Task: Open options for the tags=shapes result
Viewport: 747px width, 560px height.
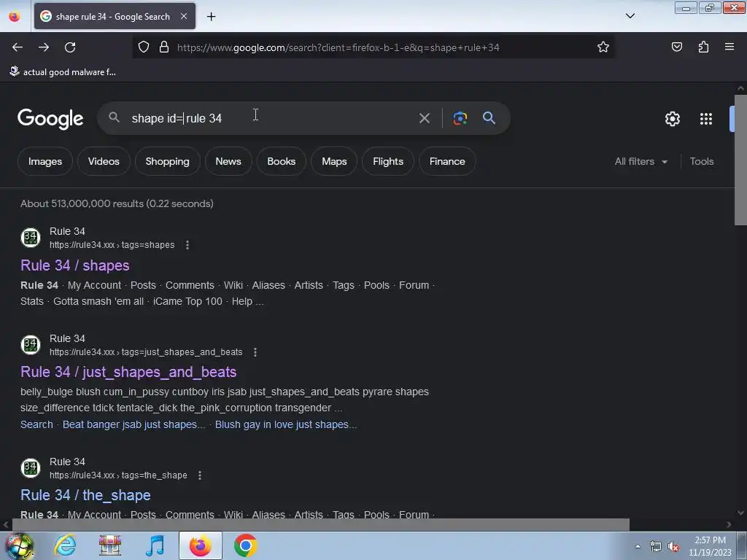Action: click(x=187, y=245)
